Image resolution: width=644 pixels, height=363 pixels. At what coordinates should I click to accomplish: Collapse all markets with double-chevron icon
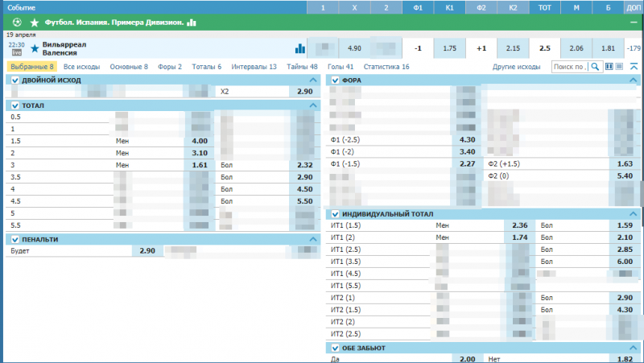click(634, 67)
